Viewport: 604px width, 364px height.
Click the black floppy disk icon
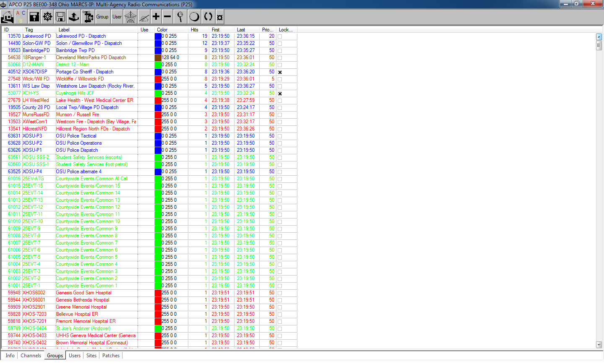[x=34, y=17]
